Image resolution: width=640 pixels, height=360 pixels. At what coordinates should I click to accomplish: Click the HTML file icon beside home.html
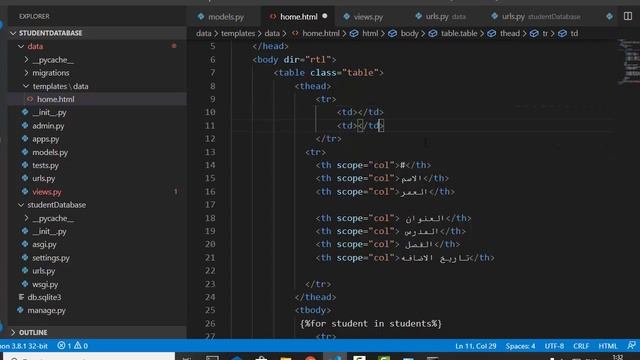(30, 99)
